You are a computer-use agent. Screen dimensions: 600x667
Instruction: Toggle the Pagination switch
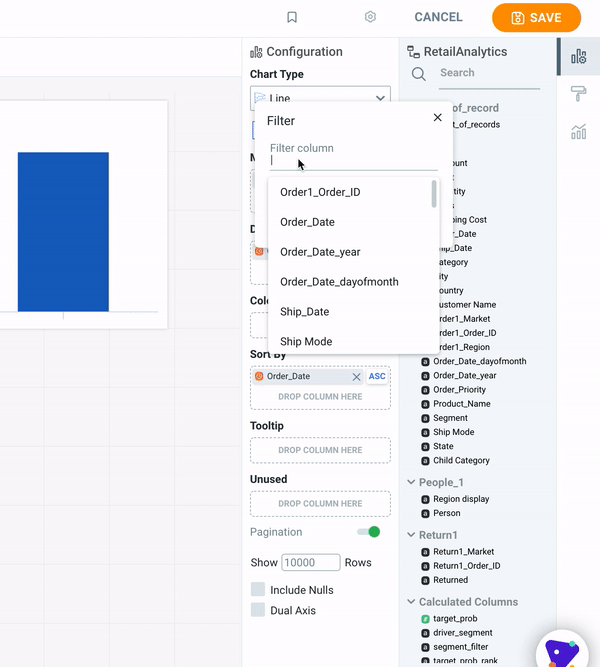pyautogui.click(x=369, y=532)
